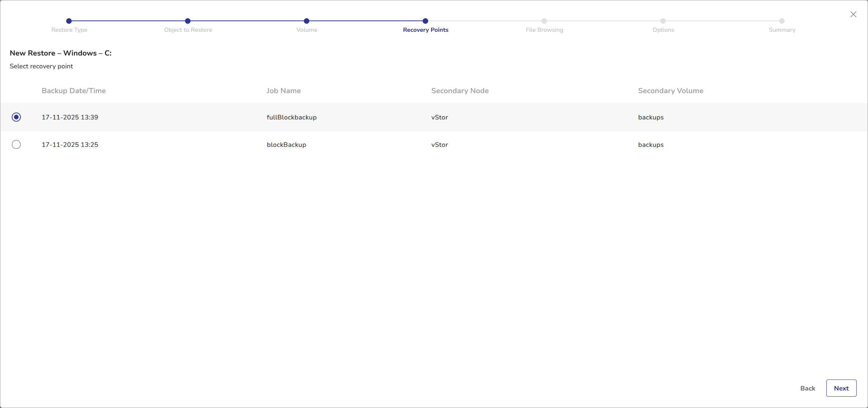868x408 pixels.
Task: Close the restore wizard dialog
Action: point(853,14)
